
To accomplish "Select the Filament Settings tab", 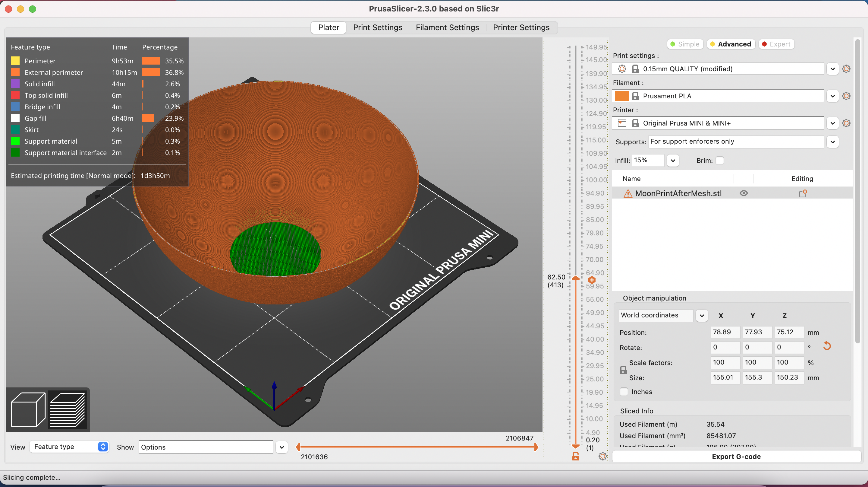I will (x=448, y=27).
